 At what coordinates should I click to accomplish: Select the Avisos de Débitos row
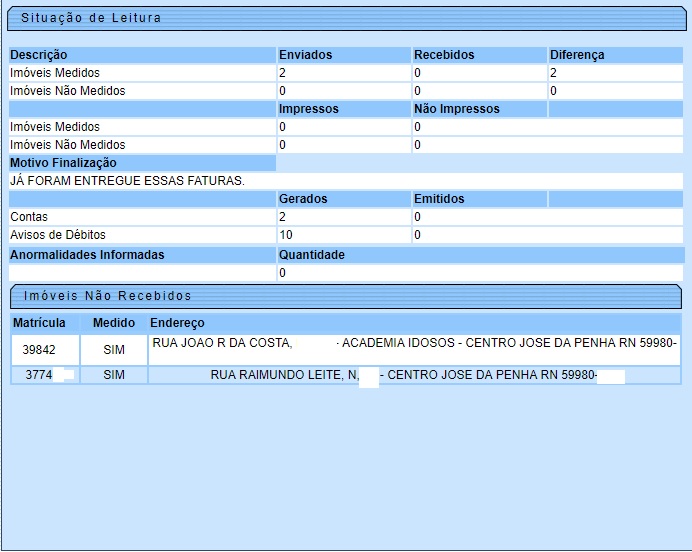(57, 235)
